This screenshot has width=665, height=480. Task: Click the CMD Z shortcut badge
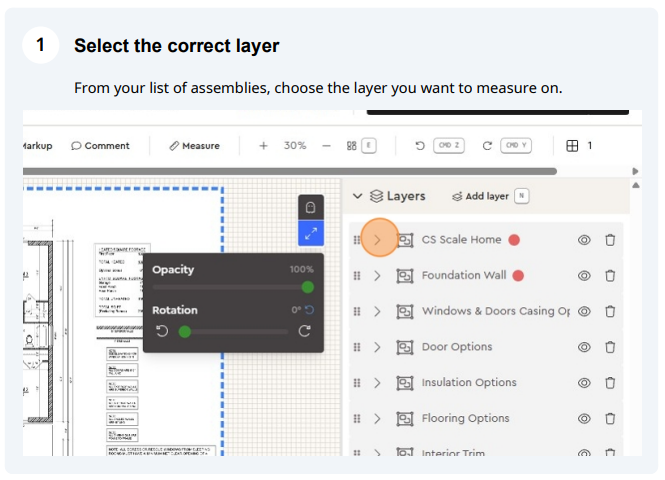coord(449,145)
